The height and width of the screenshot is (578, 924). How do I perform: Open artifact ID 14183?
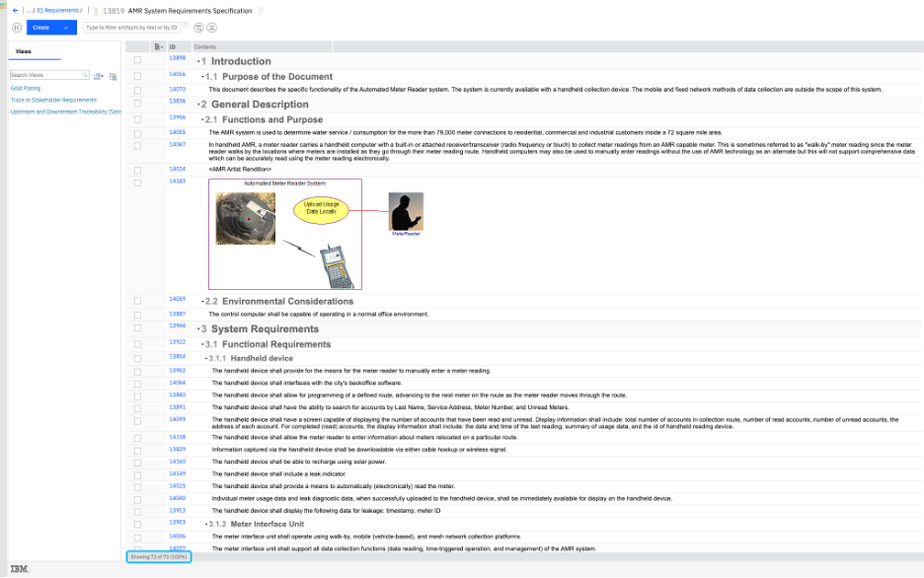pyautogui.click(x=178, y=181)
